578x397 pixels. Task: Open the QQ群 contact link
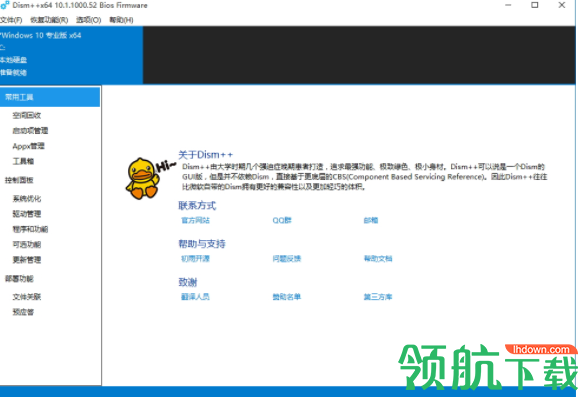(282, 220)
